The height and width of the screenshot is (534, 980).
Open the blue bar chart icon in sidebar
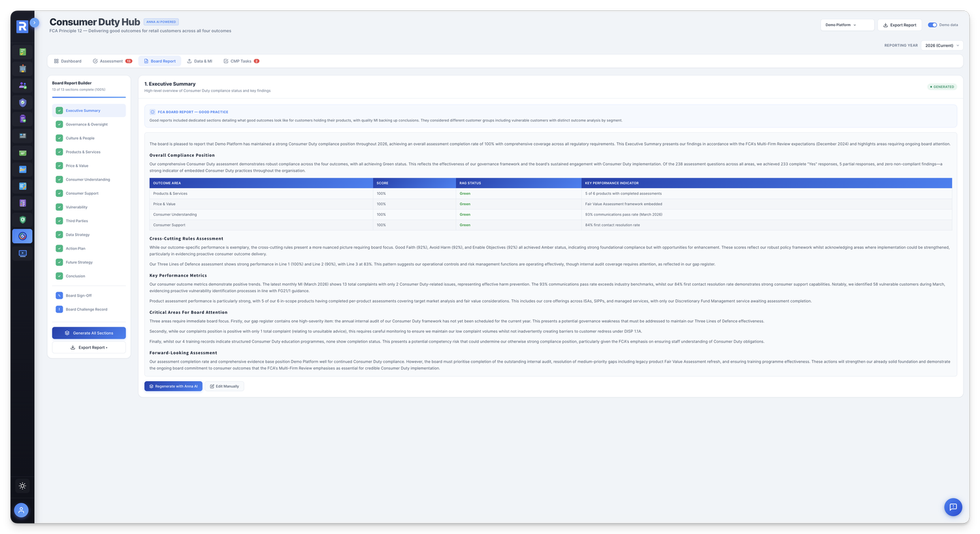point(22,169)
